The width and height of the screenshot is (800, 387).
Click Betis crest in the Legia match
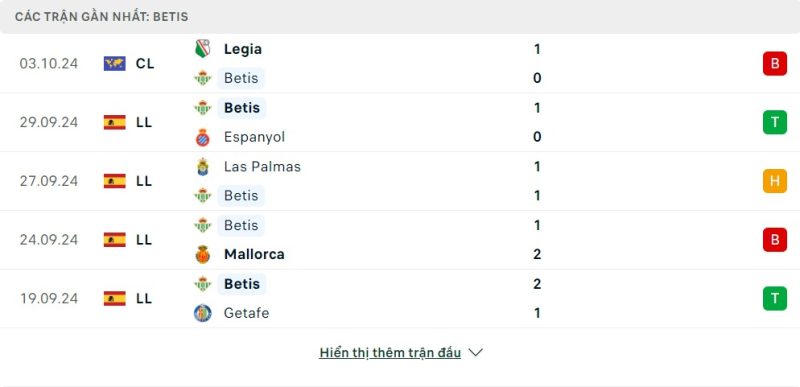203,79
